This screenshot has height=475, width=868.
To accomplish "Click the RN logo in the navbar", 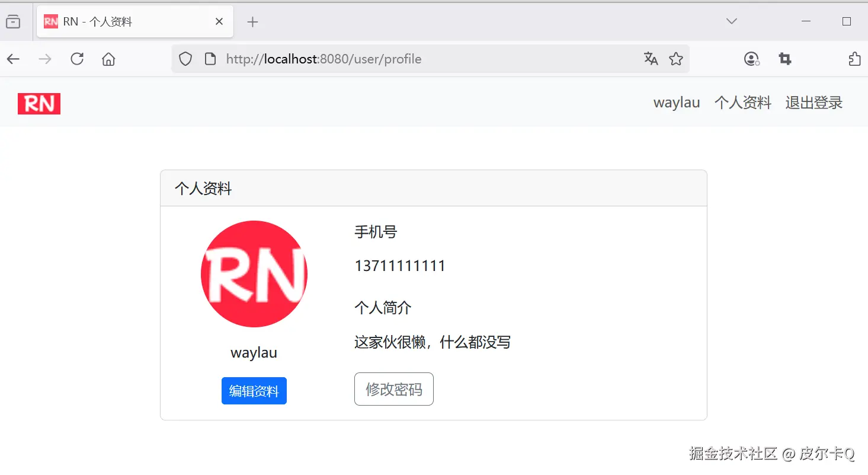I will pos(39,103).
